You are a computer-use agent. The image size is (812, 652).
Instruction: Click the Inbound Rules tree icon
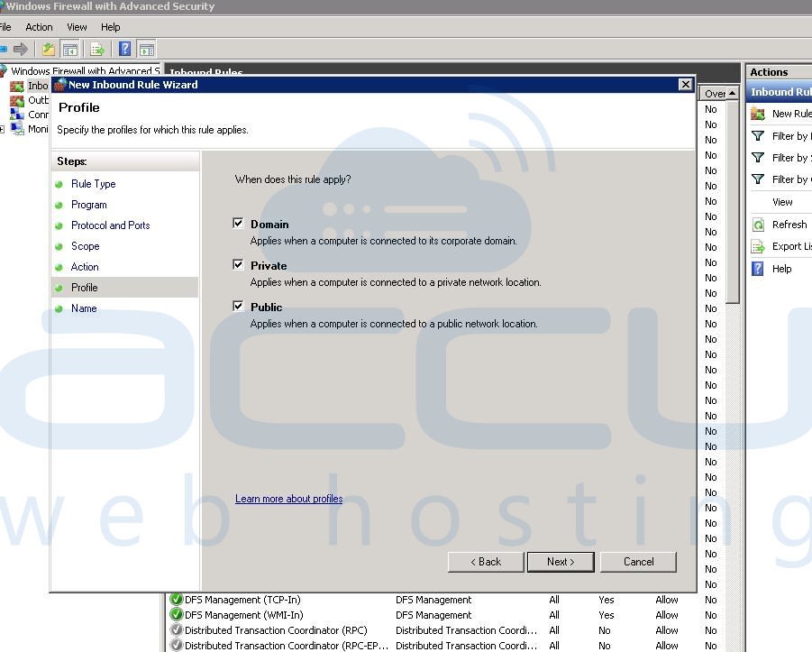(17, 86)
